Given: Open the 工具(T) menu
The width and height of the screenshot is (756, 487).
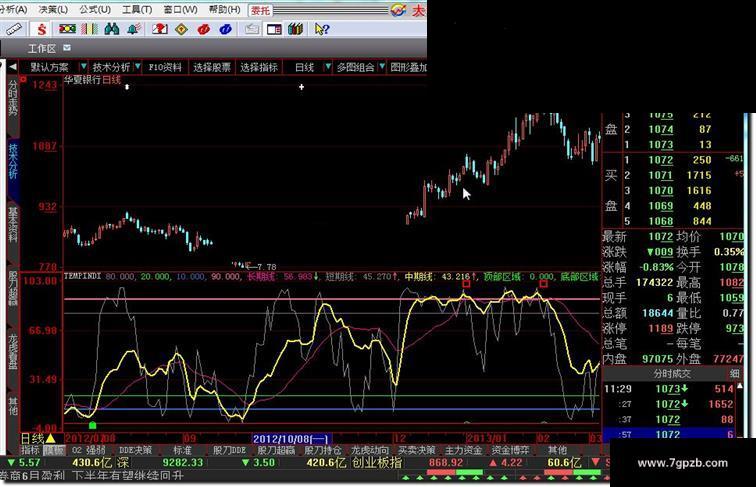Looking at the screenshot, I should tap(137, 10).
